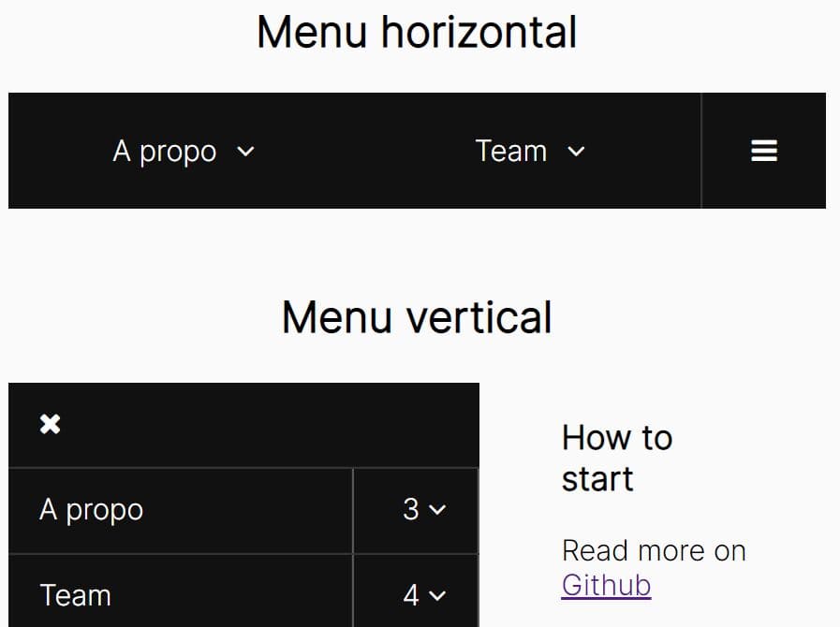This screenshot has height=627, width=840.
Task: Click chevron next to horizontal A propo
Action: tap(245, 152)
